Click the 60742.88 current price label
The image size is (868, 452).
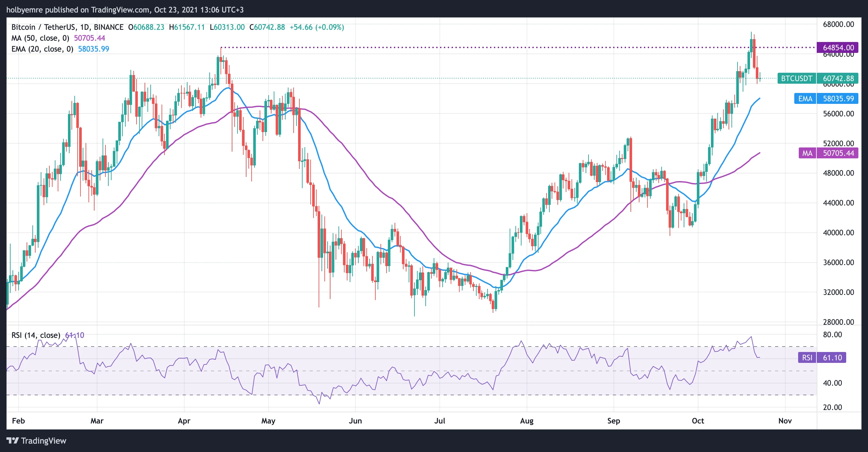coord(837,78)
